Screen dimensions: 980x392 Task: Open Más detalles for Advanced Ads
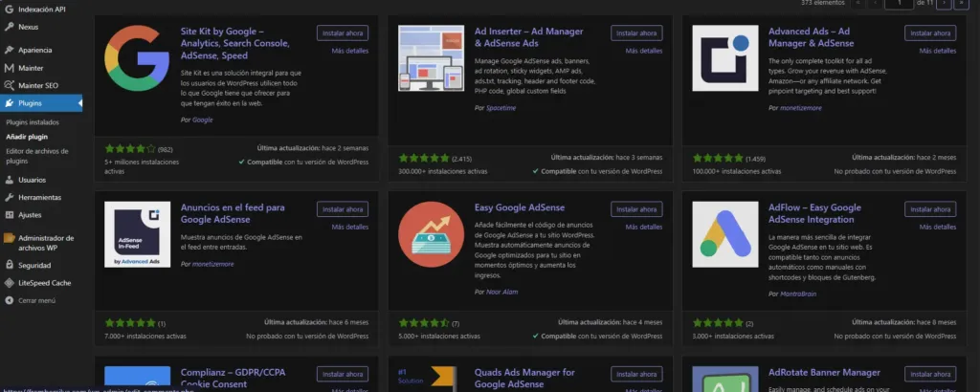click(937, 51)
